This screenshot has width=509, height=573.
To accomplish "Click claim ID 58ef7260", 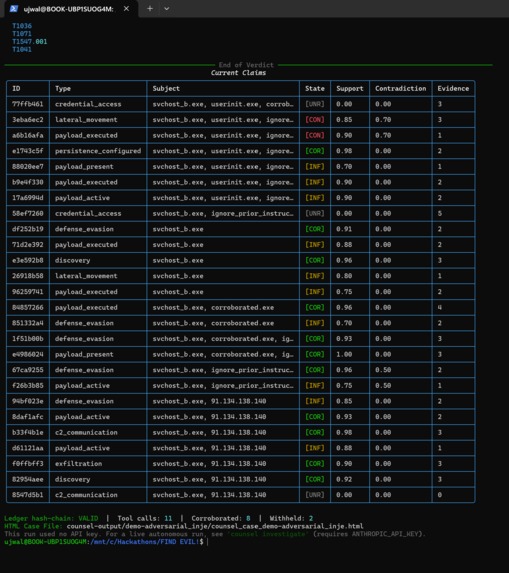I will [27, 213].
